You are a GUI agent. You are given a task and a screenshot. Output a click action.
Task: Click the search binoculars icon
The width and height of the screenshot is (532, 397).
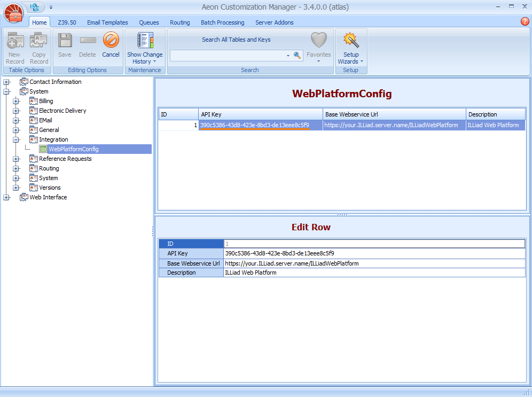[298, 55]
